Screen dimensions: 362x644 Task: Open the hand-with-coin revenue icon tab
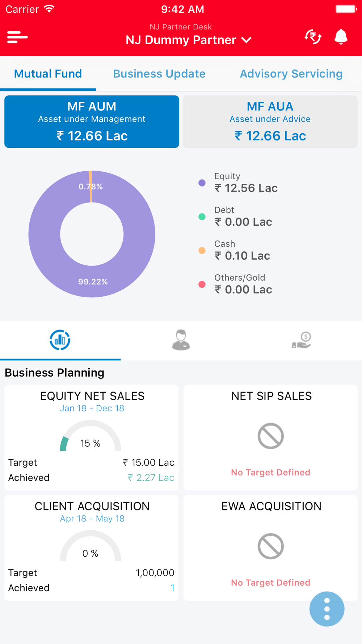(302, 340)
